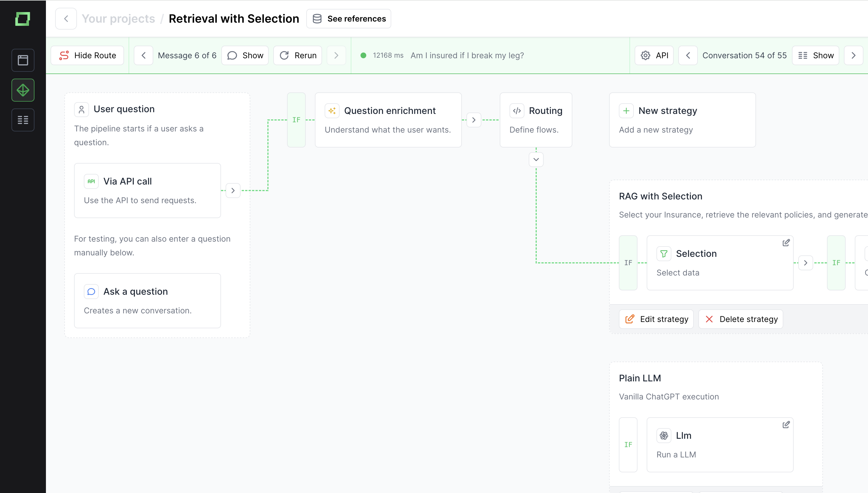This screenshot has width=868, height=493.
Task: Select RAG with Selection title
Action: [x=660, y=196]
